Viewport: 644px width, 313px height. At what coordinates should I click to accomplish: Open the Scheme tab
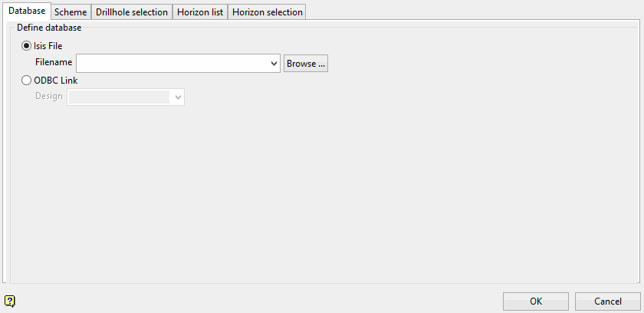tap(71, 12)
